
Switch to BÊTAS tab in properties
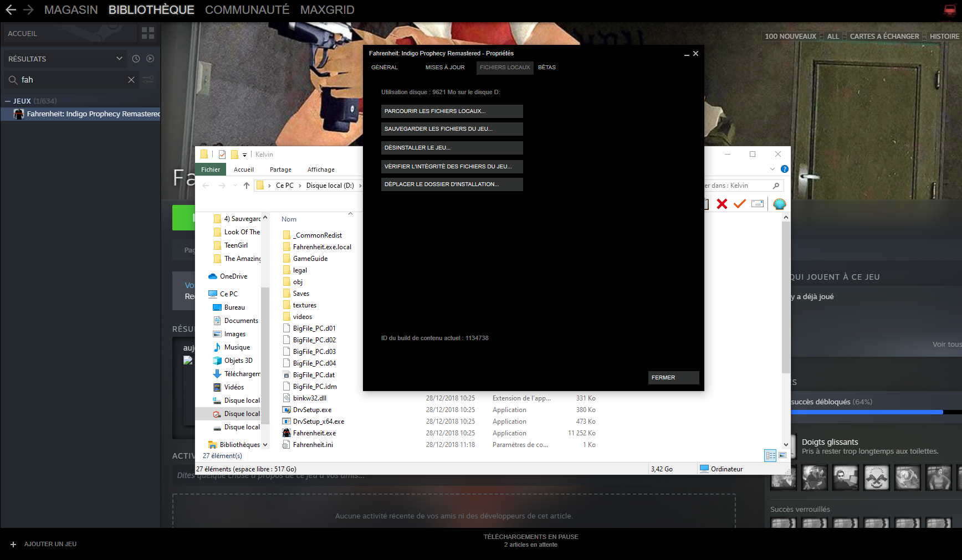point(547,67)
